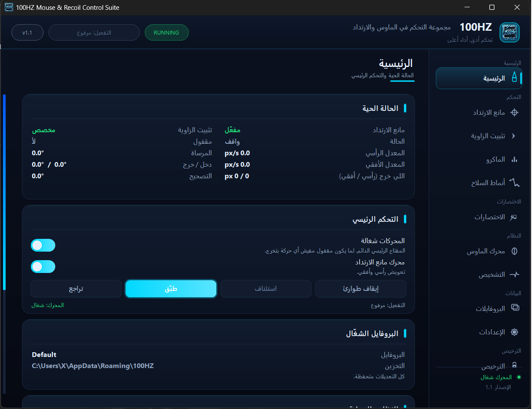This screenshot has height=409, width=532.
Task: Click the mouse icon for محرك الماوس
Action: (x=515, y=251)
